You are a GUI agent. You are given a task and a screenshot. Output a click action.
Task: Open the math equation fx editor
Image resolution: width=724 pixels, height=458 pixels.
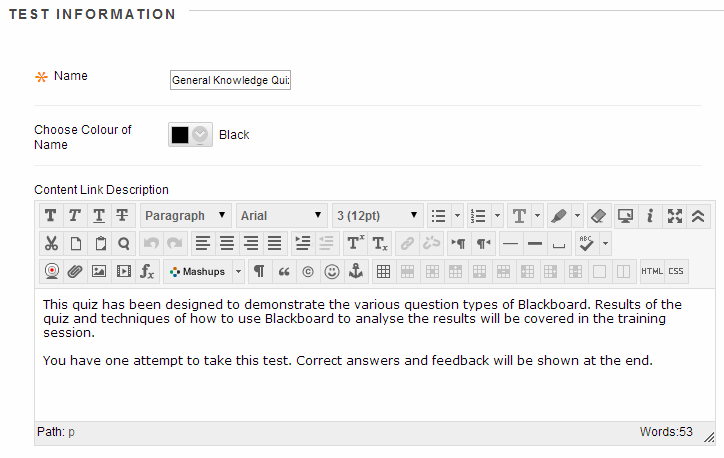pos(147,271)
